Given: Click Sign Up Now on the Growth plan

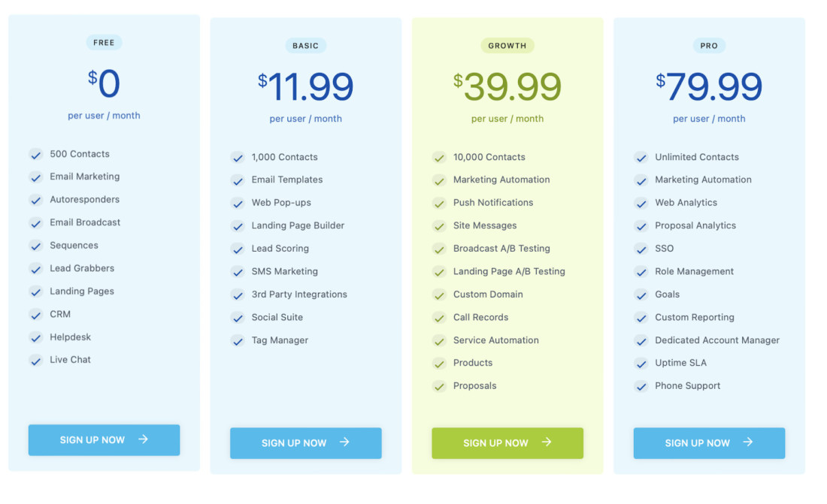Looking at the screenshot, I should (x=507, y=443).
